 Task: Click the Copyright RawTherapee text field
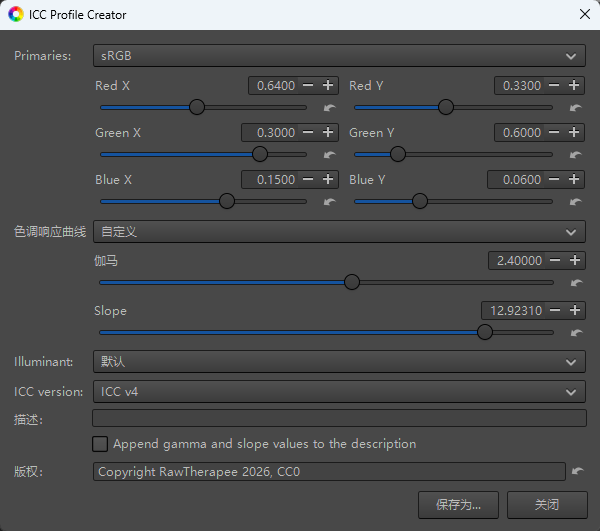[x=329, y=471]
